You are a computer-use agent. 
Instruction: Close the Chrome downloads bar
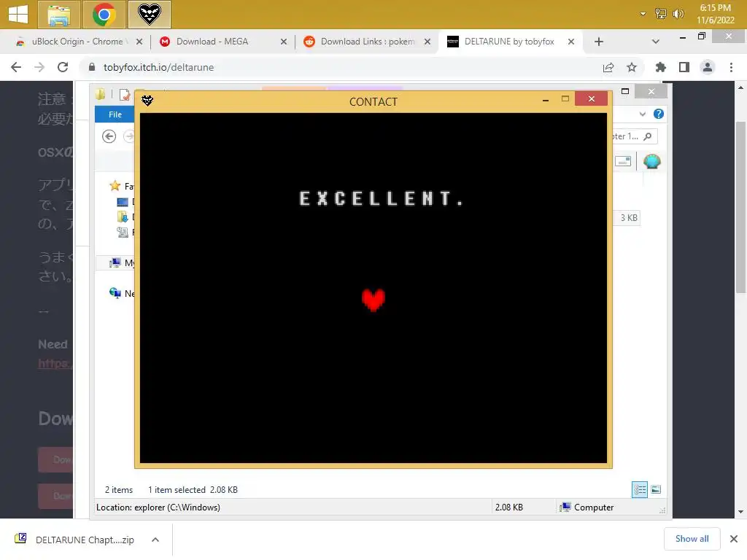pyautogui.click(x=734, y=539)
